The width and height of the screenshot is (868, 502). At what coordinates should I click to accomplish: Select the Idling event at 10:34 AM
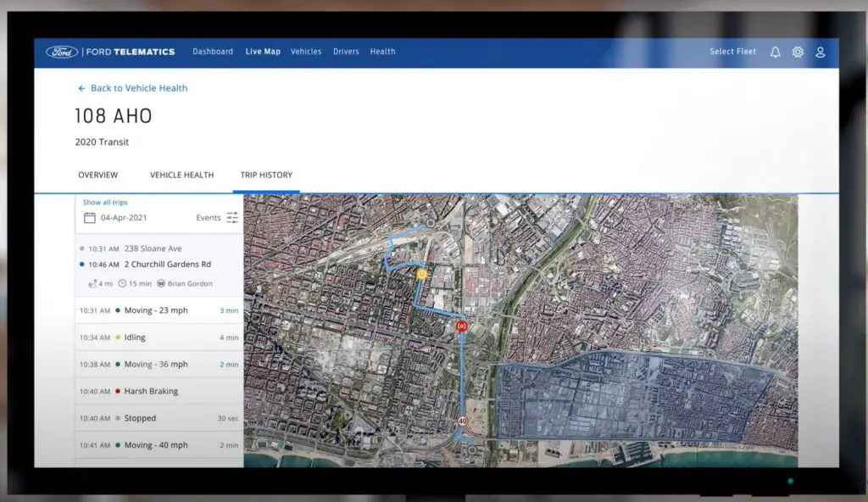159,337
